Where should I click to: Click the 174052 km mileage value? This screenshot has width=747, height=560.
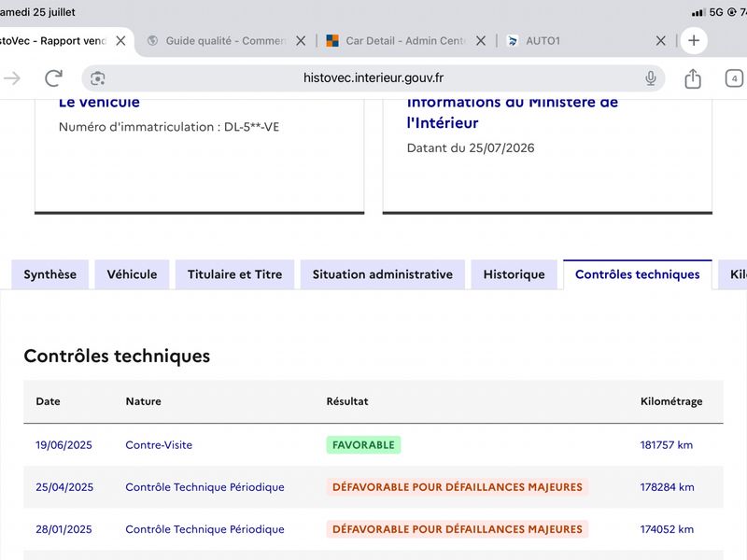click(x=667, y=529)
